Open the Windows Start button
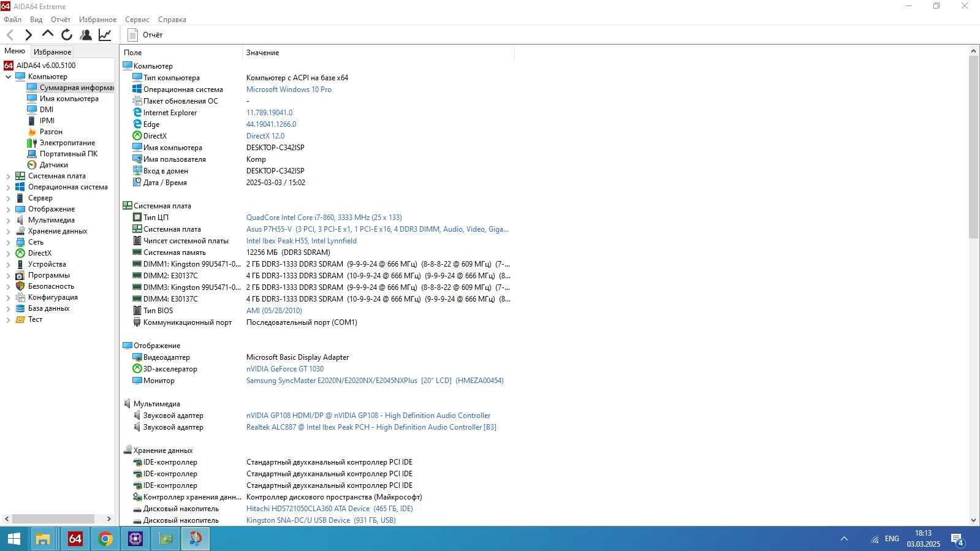The image size is (980, 551). 13,539
